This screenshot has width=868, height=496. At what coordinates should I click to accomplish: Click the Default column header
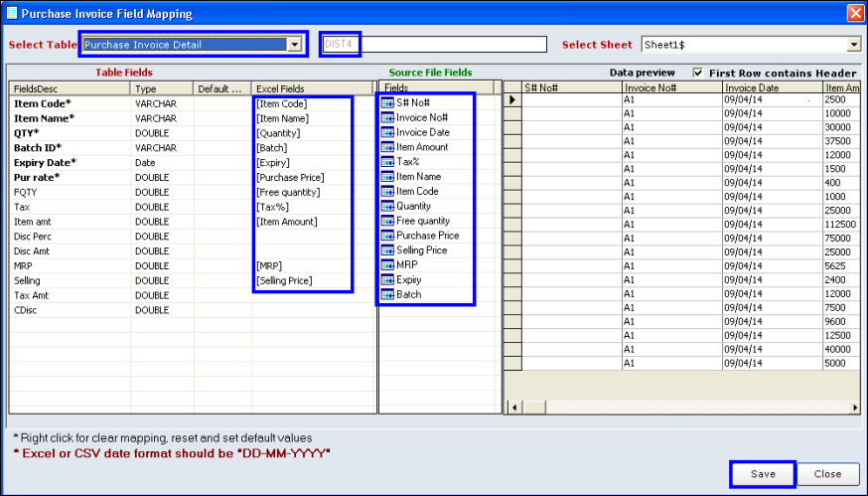tap(222, 88)
